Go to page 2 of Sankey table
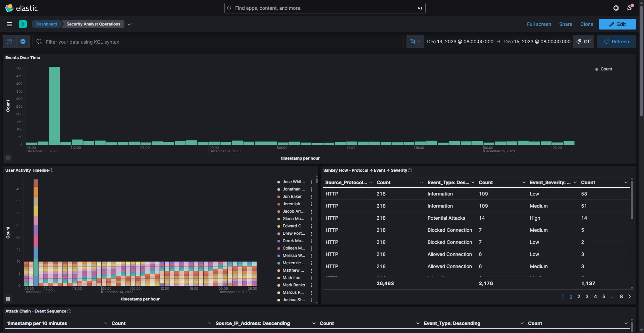Image resolution: width=644 pixels, height=333 pixels. pyautogui.click(x=579, y=296)
